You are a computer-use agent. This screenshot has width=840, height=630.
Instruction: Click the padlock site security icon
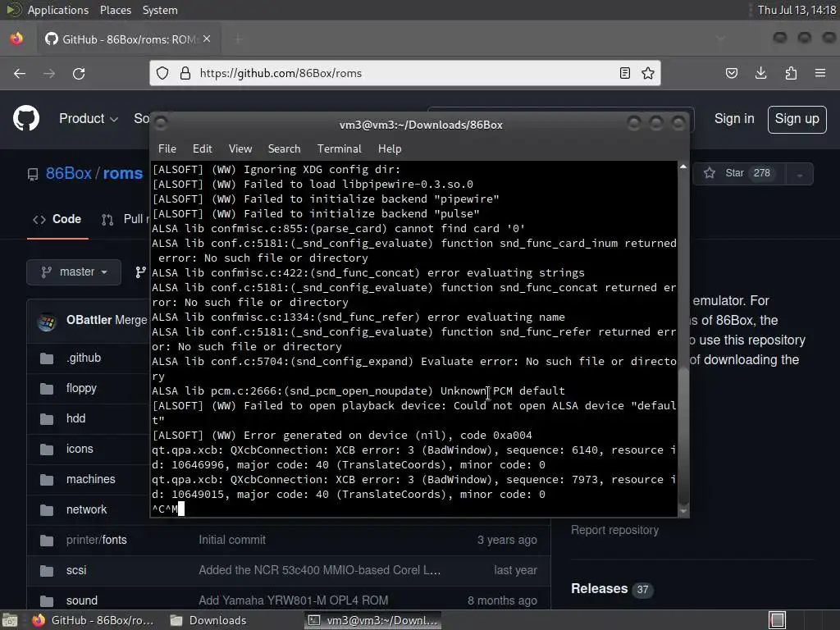185,73
